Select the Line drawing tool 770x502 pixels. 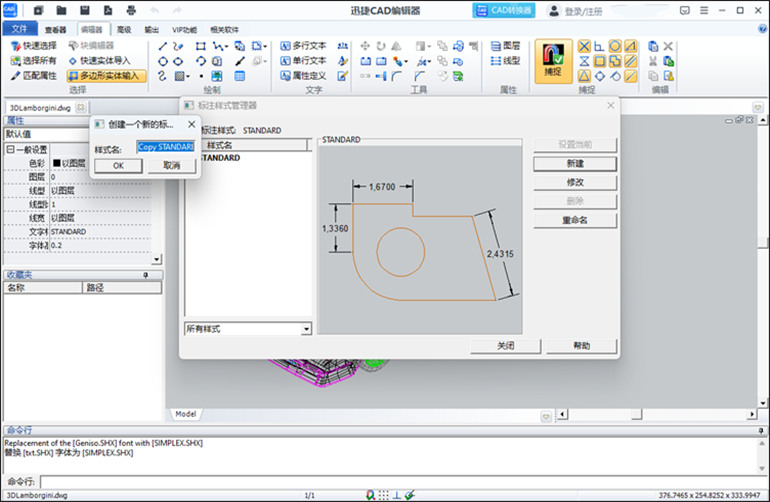[163, 46]
